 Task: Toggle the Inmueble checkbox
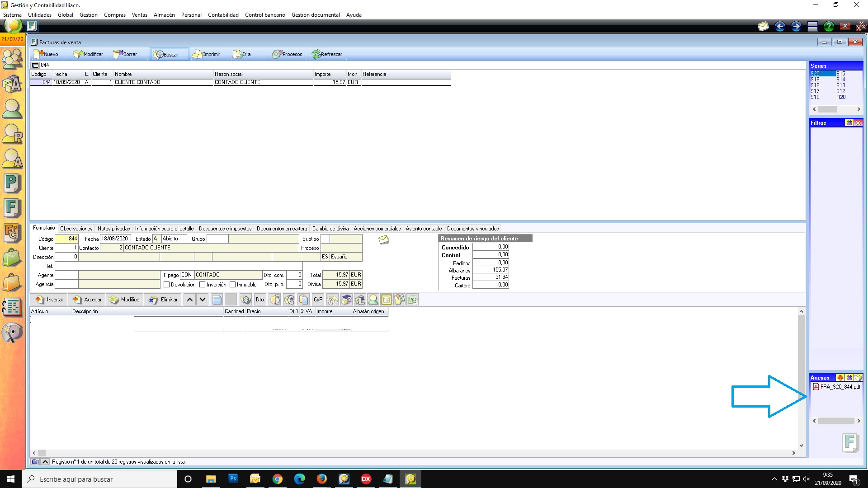232,285
